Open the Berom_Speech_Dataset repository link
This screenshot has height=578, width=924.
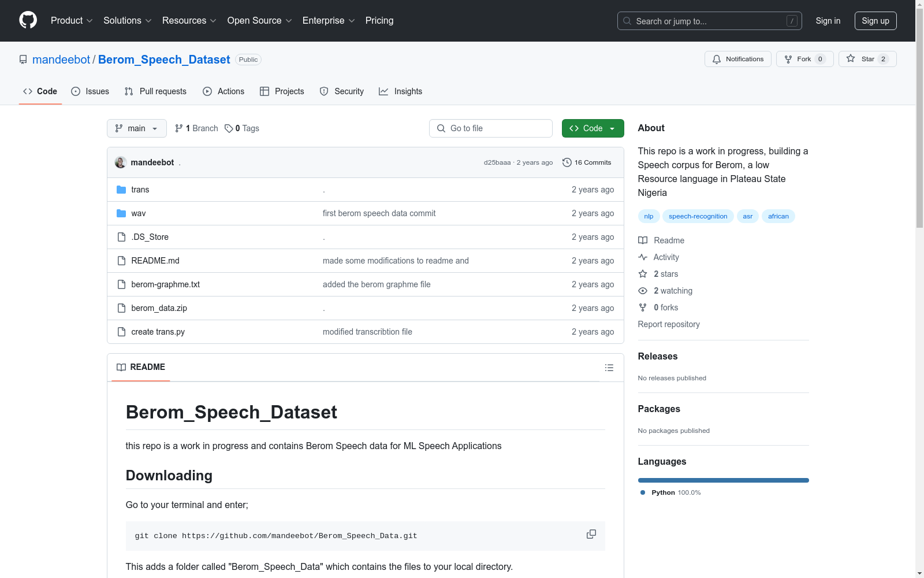164,60
